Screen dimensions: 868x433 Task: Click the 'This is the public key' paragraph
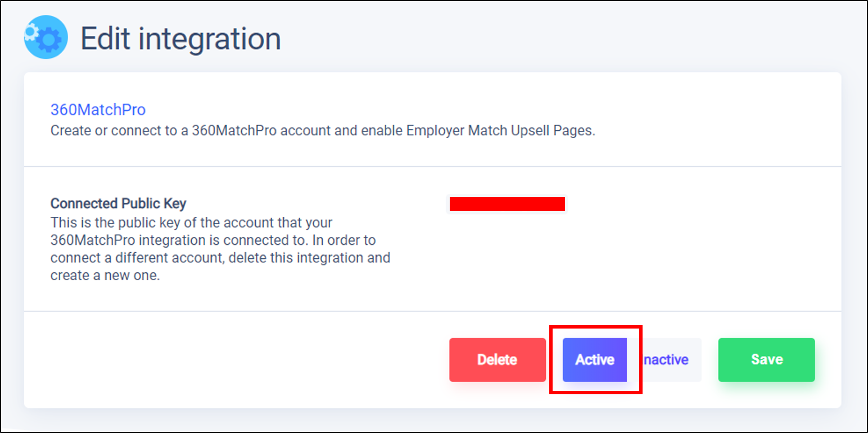[x=220, y=249]
